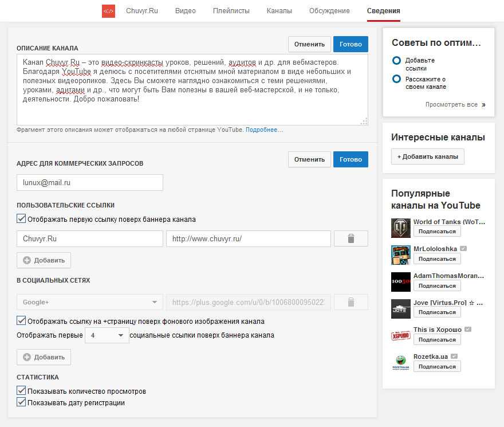Subscribe to Rozetka.ua channel
The image size is (504, 427).
tap(437, 366)
